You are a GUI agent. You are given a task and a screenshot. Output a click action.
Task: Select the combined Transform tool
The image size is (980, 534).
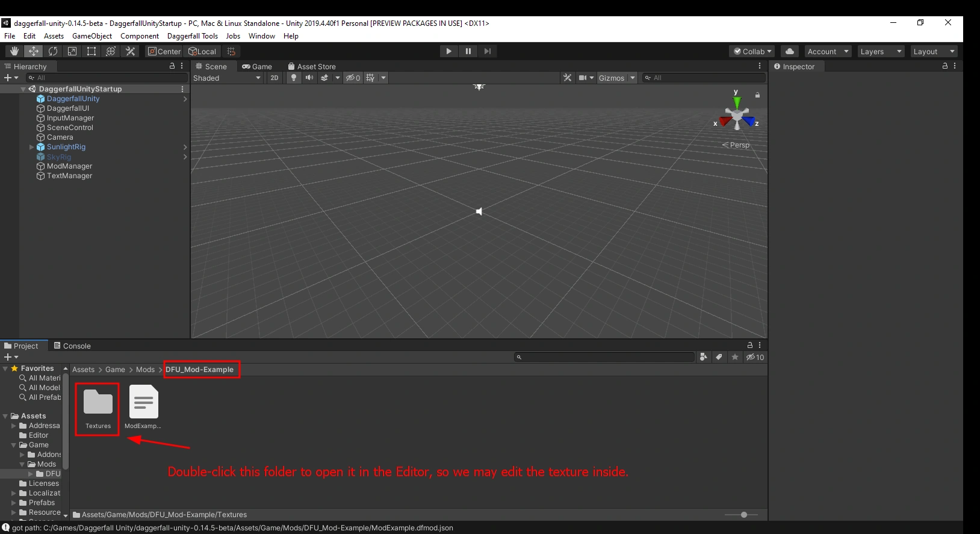[111, 51]
